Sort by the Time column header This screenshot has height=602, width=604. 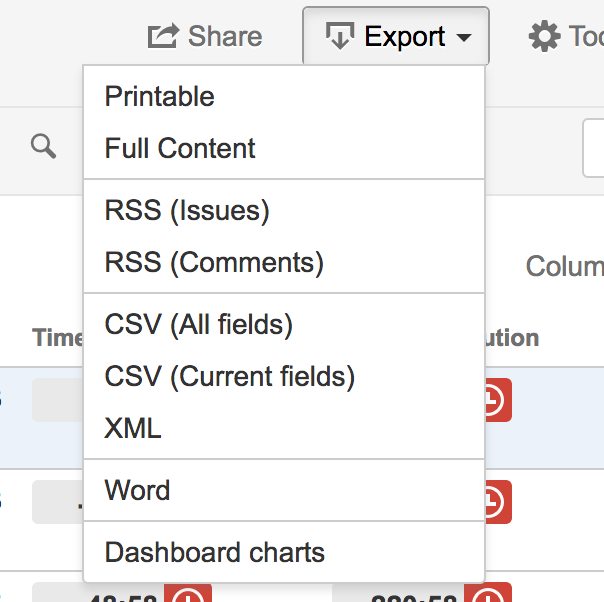[58, 338]
